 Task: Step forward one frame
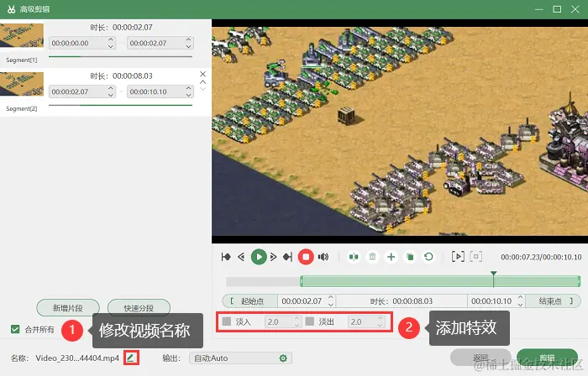click(274, 257)
